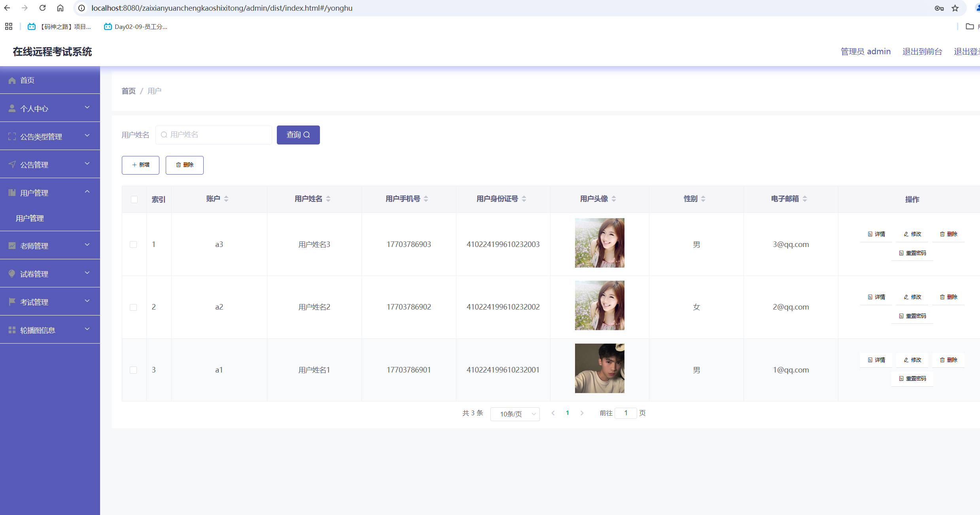Open the 10条/页 page size dropdown

click(515, 414)
